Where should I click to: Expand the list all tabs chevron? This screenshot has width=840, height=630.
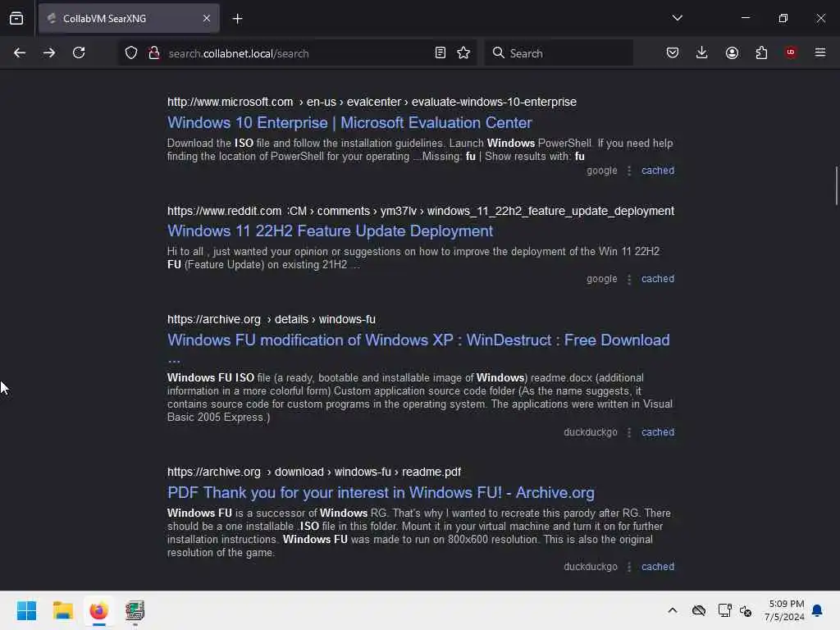(x=677, y=18)
